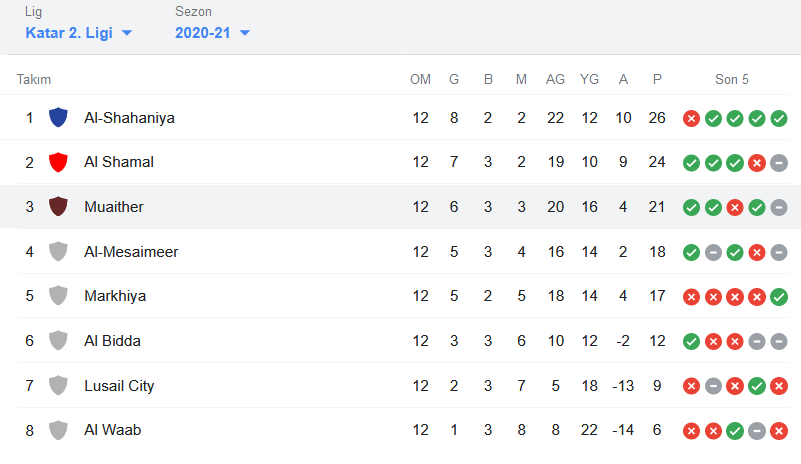Open the Katar 2. Ligi league dropdown
The width and height of the screenshot is (801, 464).
tap(79, 33)
